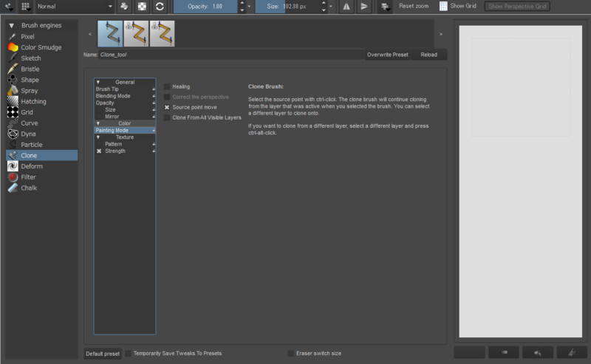Open the Normal blending mode dropdown
This screenshot has width=591, height=364.
point(75,7)
